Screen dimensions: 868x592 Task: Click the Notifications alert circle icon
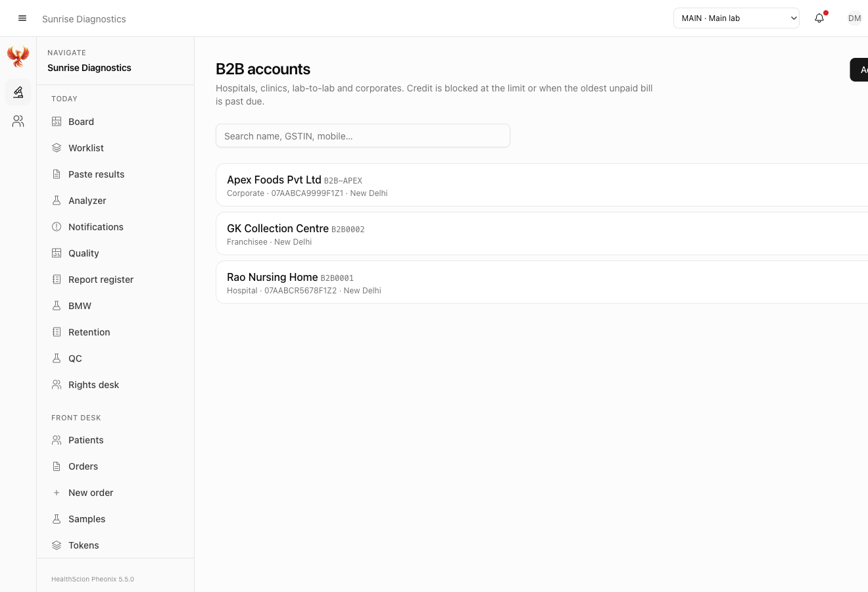click(x=57, y=227)
